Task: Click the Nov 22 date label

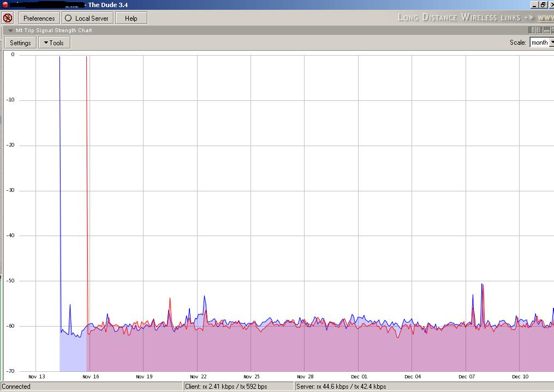Action: pyautogui.click(x=198, y=377)
